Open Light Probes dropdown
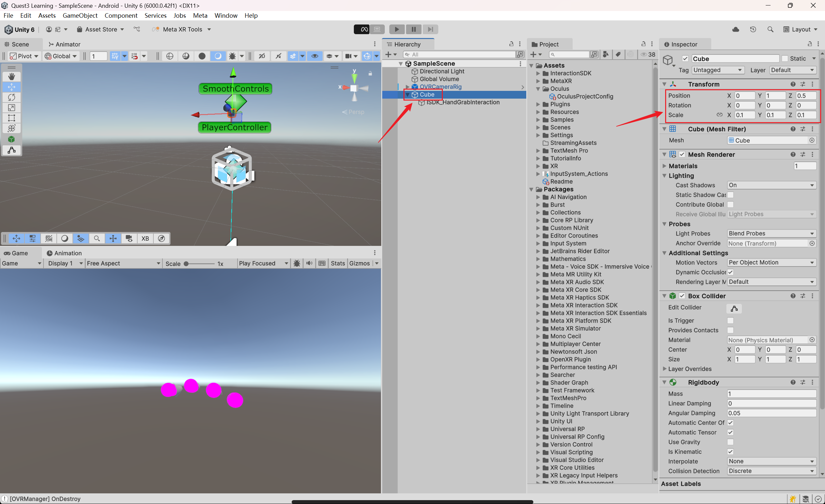Image resolution: width=825 pixels, height=504 pixels. 772,233
